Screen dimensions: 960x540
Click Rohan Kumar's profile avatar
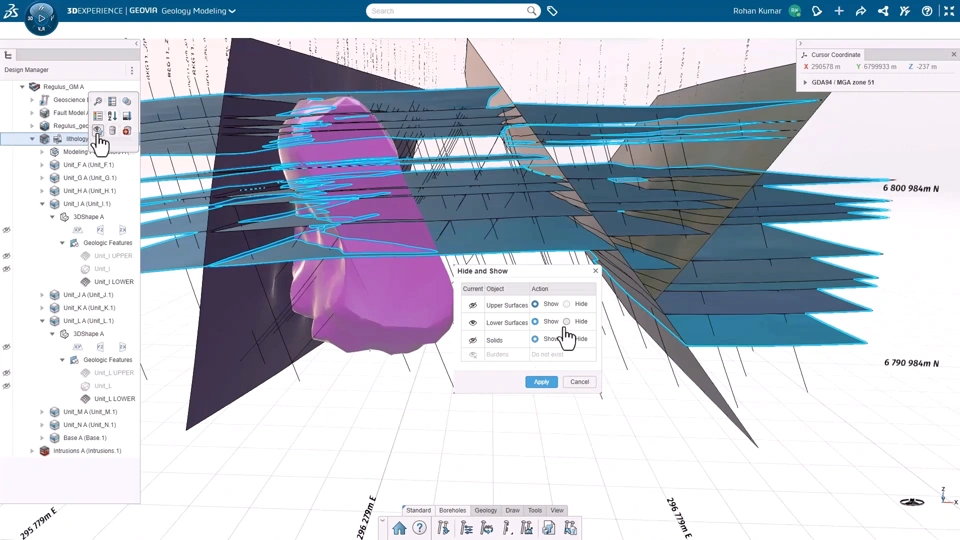(795, 11)
